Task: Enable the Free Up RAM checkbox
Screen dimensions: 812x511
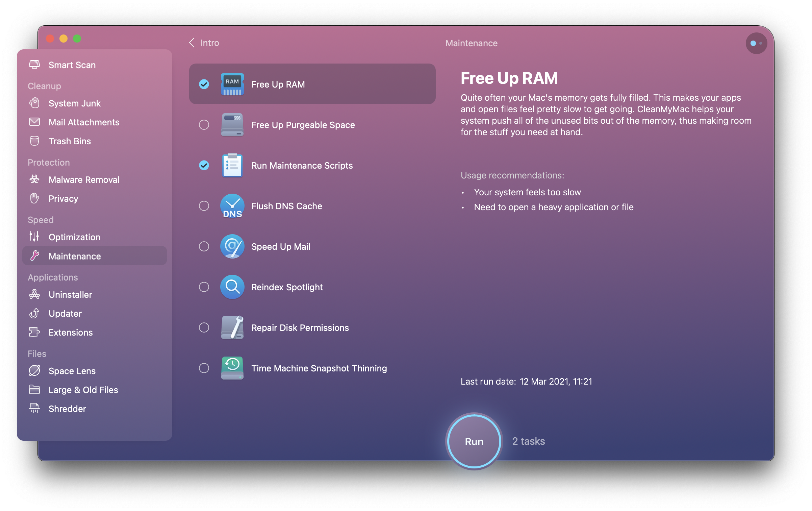Action: click(205, 83)
